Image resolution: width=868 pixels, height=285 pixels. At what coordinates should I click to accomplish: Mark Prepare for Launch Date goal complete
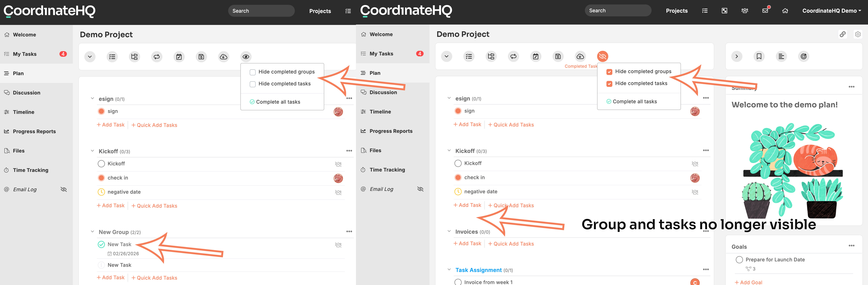(x=739, y=260)
